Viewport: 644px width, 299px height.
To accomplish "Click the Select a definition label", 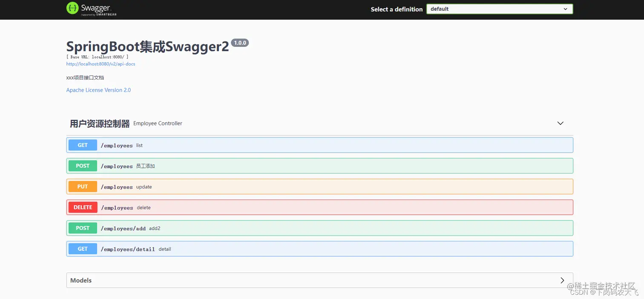I will pyautogui.click(x=397, y=9).
